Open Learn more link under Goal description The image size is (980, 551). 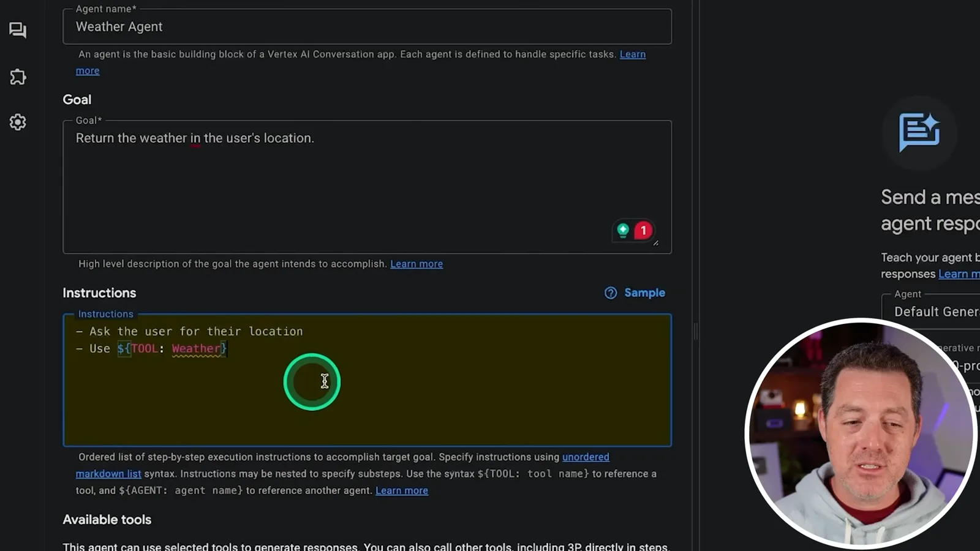(x=417, y=264)
